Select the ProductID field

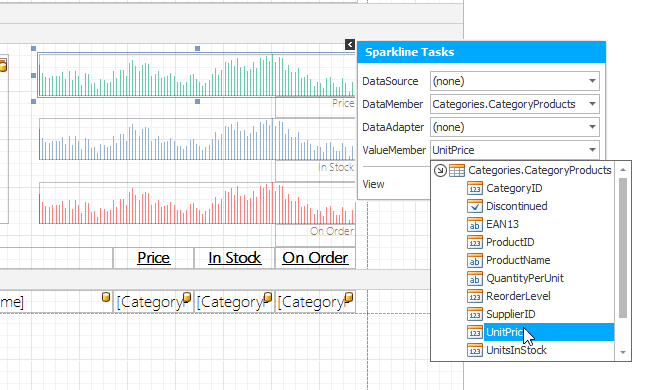(x=510, y=242)
